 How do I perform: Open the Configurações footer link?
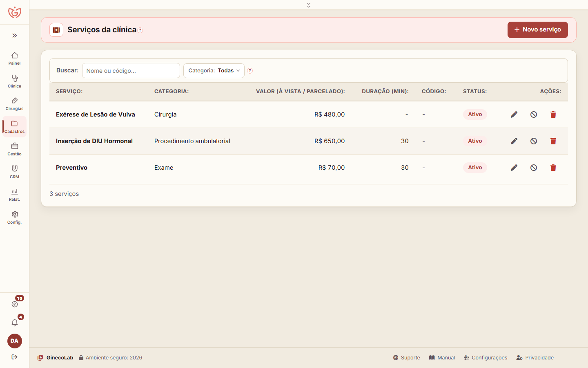(x=486, y=358)
